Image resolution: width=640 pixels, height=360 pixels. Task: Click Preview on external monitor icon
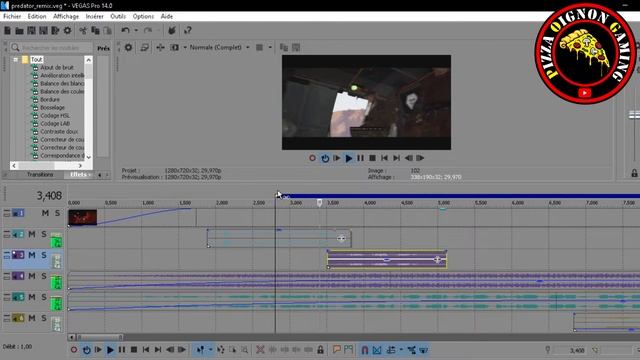coord(144,47)
